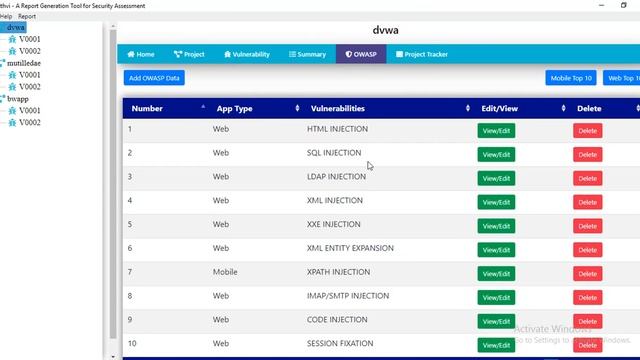Delete the SQL INJECTION row
The width and height of the screenshot is (640, 360).
coord(588,155)
